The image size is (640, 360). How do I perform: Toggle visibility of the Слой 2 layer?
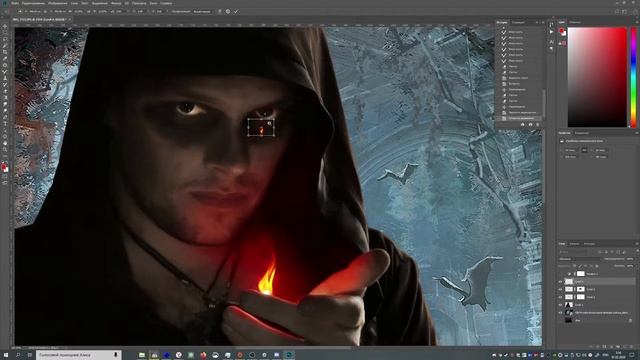click(560, 297)
